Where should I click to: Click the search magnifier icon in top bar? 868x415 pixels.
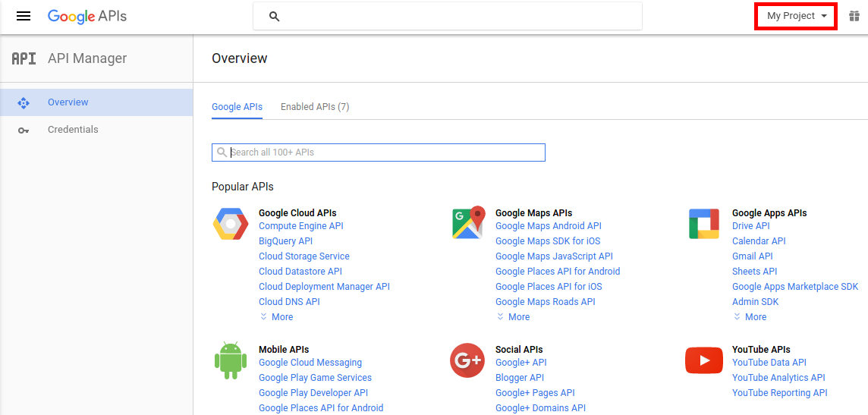(x=274, y=17)
